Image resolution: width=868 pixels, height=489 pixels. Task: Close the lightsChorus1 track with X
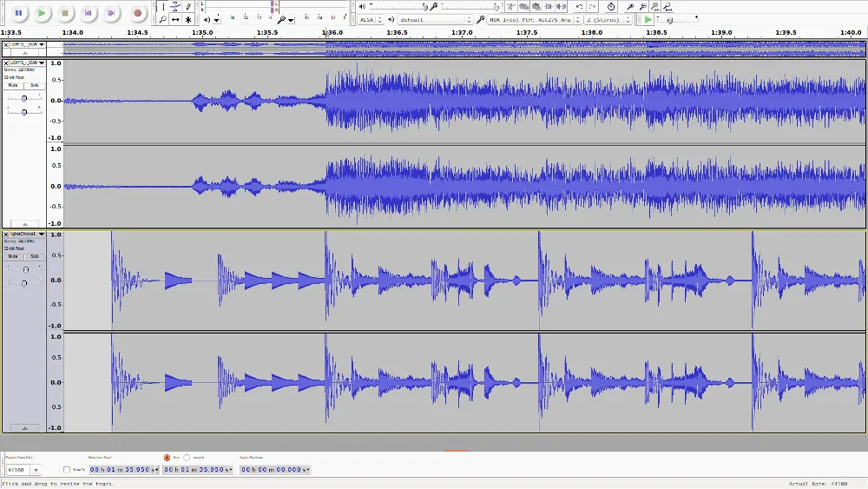click(5, 234)
